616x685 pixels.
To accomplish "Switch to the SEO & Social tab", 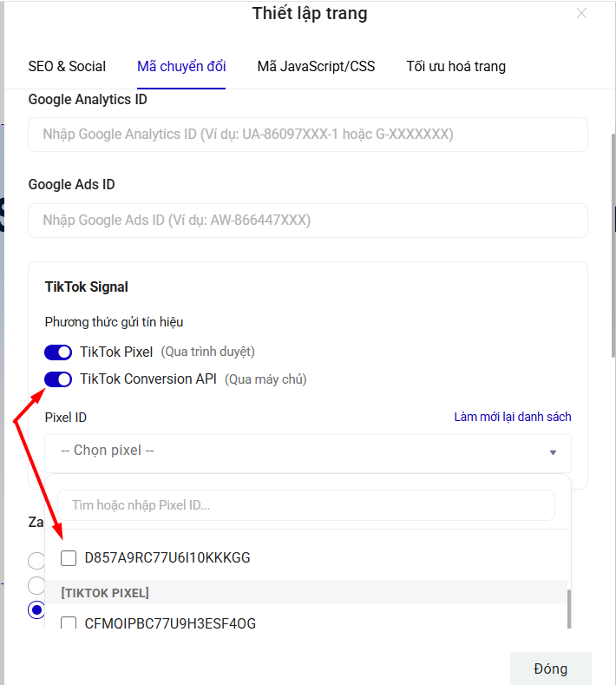I will [x=67, y=66].
